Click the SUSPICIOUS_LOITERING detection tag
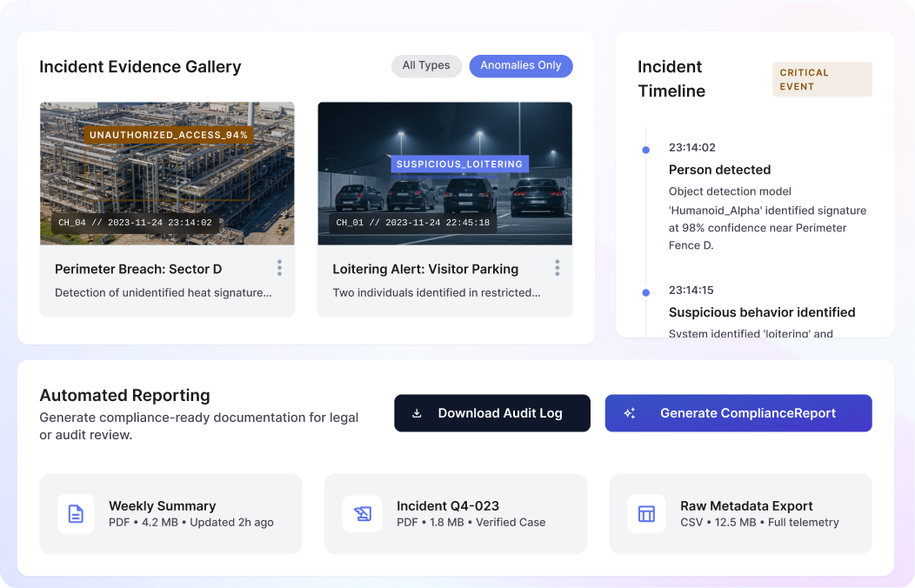The width and height of the screenshot is (915, 588). (x=459, y=164)
